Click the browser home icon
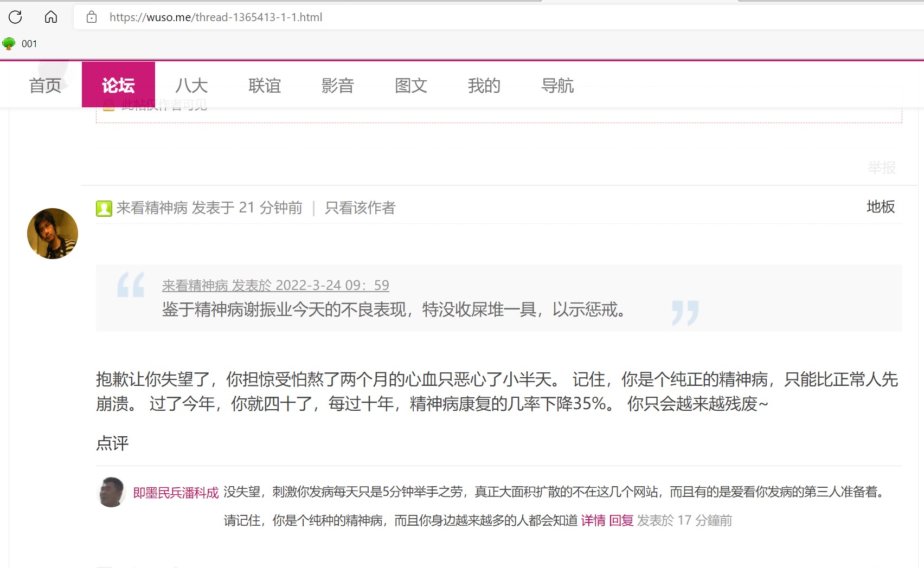The image size is (924, 568). 51,17
